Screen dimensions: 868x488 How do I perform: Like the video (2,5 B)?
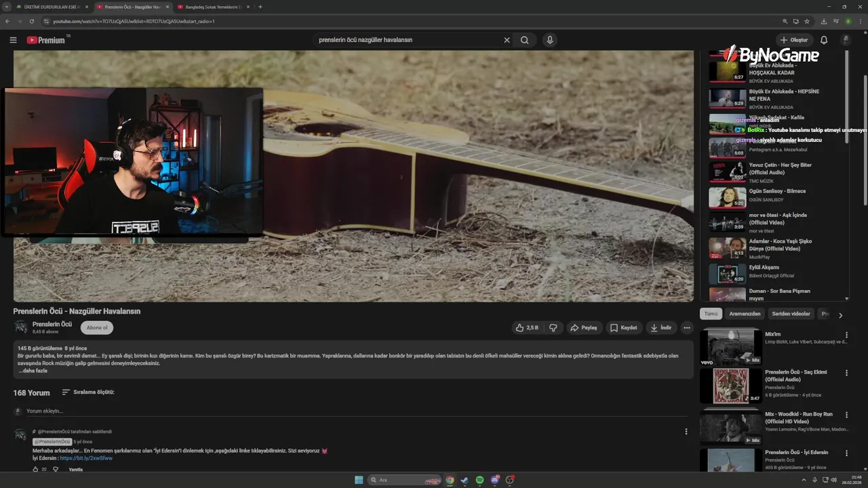pyautogui.click(x=527, y=327)
